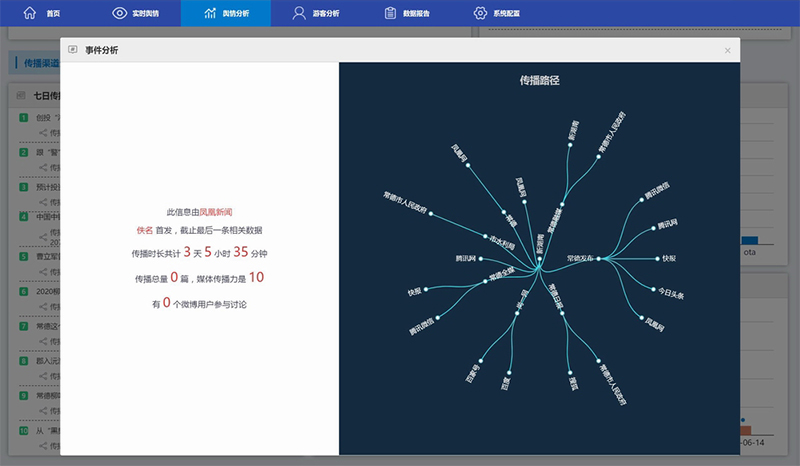Click the central root node of 传播路径 graph

[x=538, y=267]
